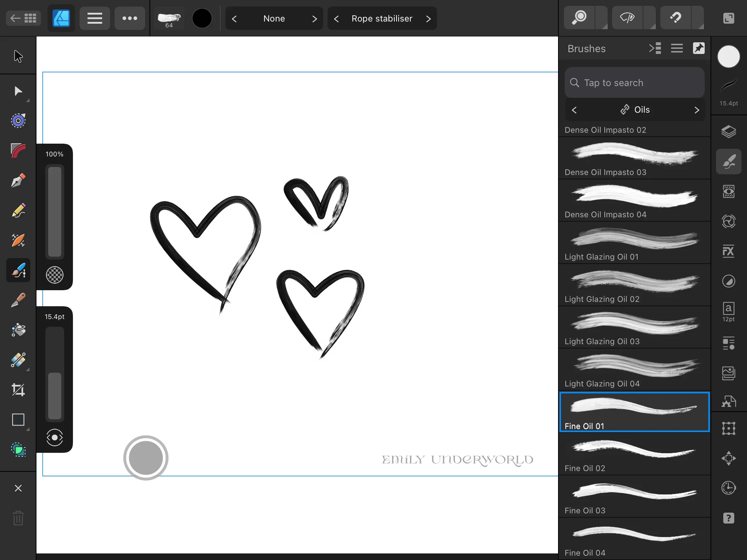
Task: Toggle the stabiliser control below the width slider
Action: (x=55, y=437)
